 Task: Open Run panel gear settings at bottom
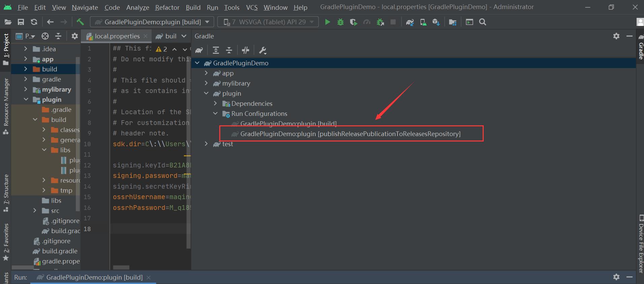click(x=616, y=277)
